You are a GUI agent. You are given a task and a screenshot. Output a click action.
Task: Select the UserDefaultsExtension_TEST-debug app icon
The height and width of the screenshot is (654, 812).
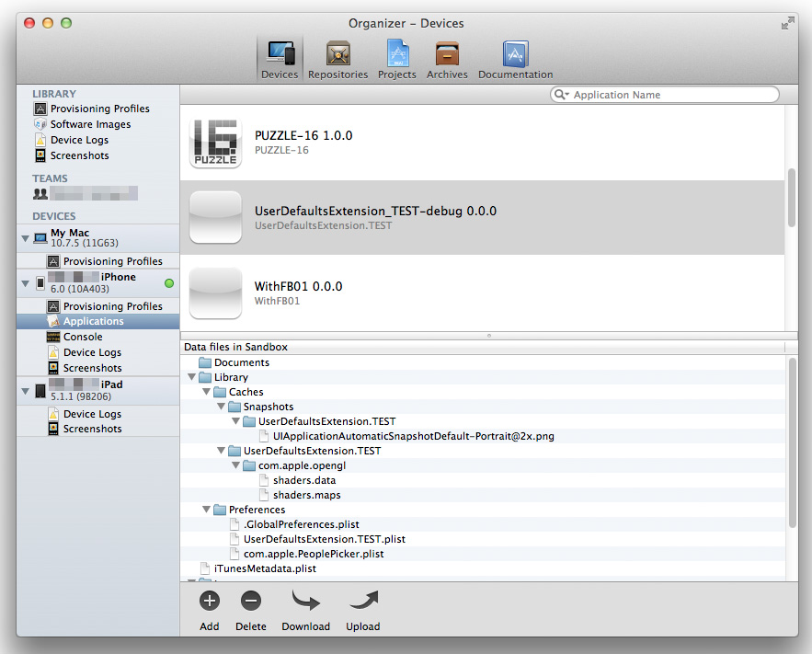(215, 217)
